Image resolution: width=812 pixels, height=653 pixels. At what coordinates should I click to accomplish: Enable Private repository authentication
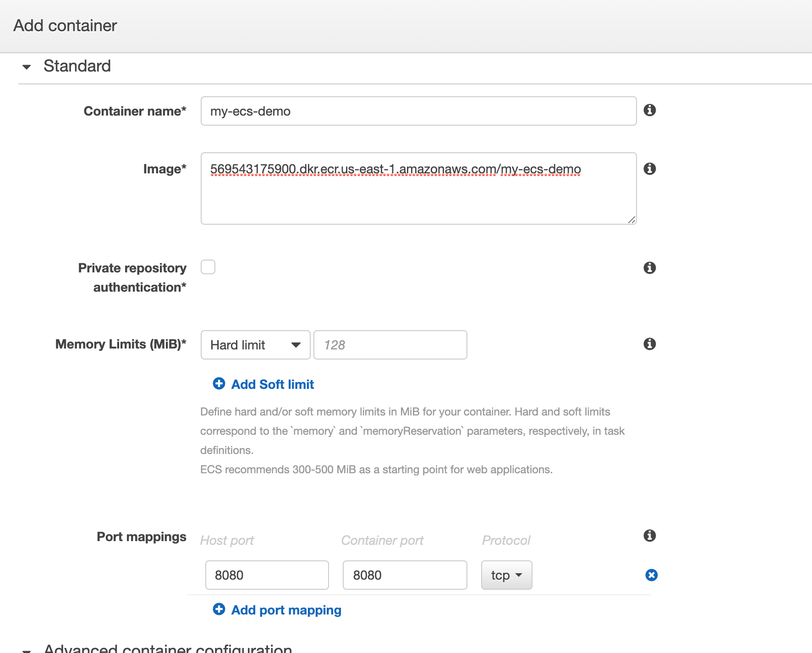tap(208, 267)
